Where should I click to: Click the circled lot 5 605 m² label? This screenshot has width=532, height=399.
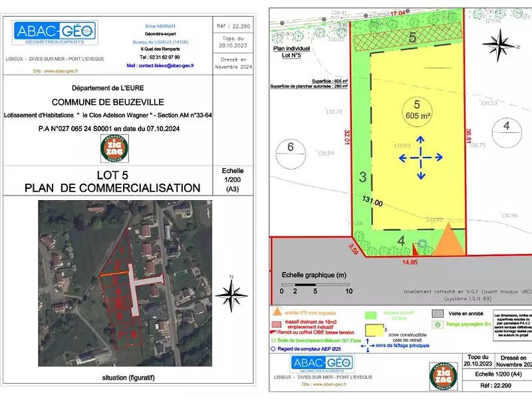(x=416, y=109)
